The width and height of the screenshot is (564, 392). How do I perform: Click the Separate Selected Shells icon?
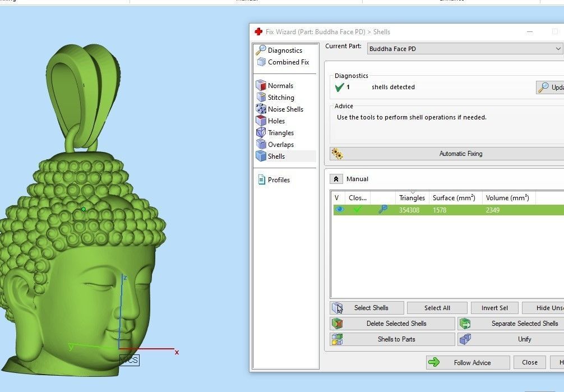point(465,324)
